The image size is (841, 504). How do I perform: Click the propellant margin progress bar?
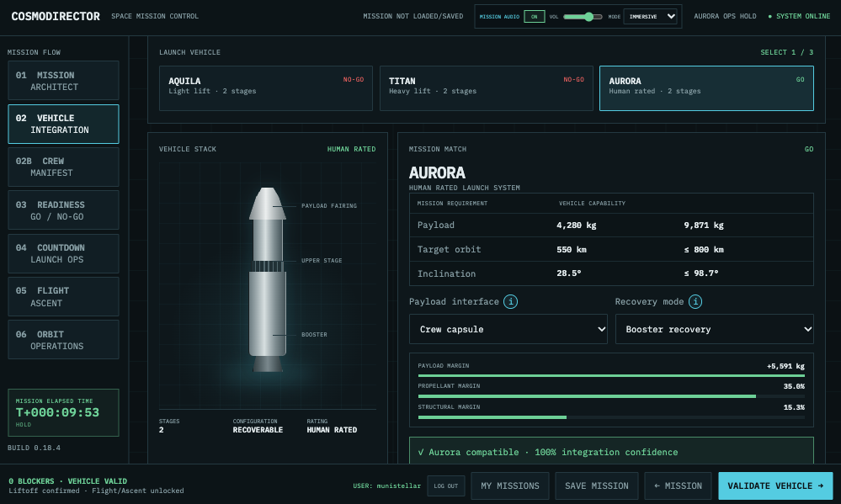click(611, 397)
